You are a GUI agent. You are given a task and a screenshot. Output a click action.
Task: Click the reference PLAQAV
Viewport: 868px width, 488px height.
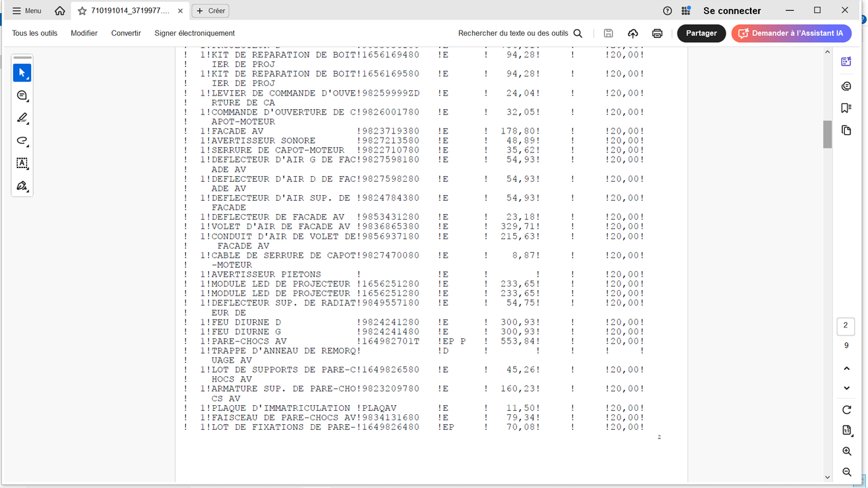click(x=379, y=409)
